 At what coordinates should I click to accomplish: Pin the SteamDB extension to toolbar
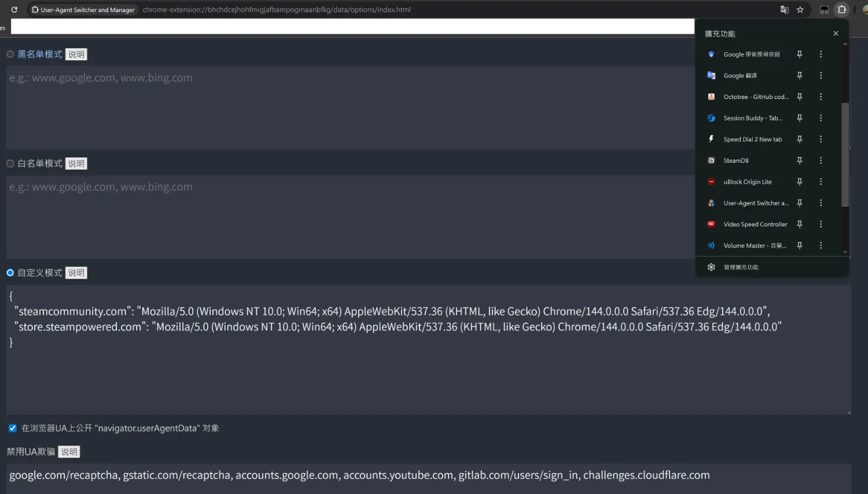click(x=799, y=160)
